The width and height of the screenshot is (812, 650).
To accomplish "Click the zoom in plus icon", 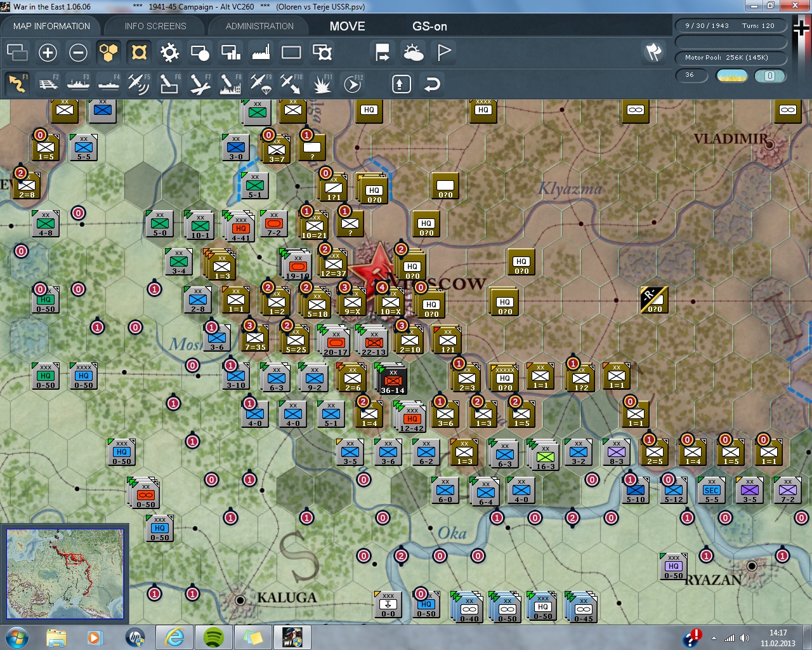I will point(48,52).
